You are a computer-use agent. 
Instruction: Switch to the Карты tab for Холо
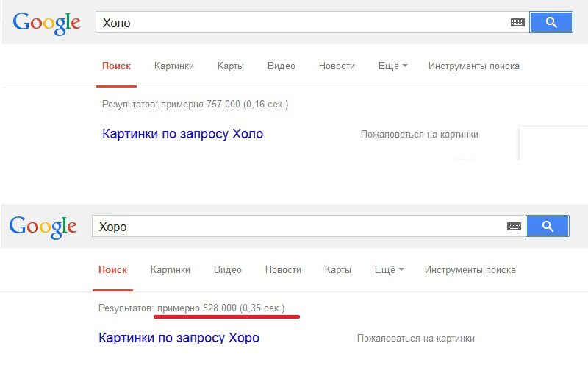tap(231, 66)
